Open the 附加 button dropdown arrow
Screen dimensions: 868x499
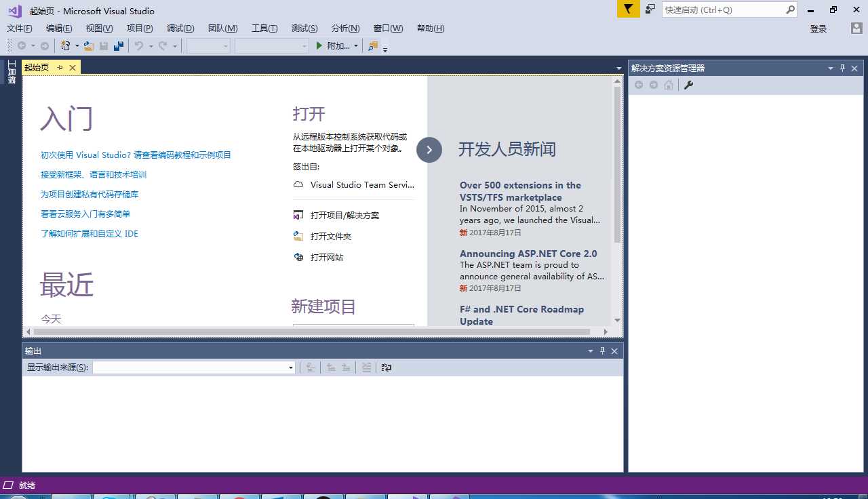pos(356,46)
